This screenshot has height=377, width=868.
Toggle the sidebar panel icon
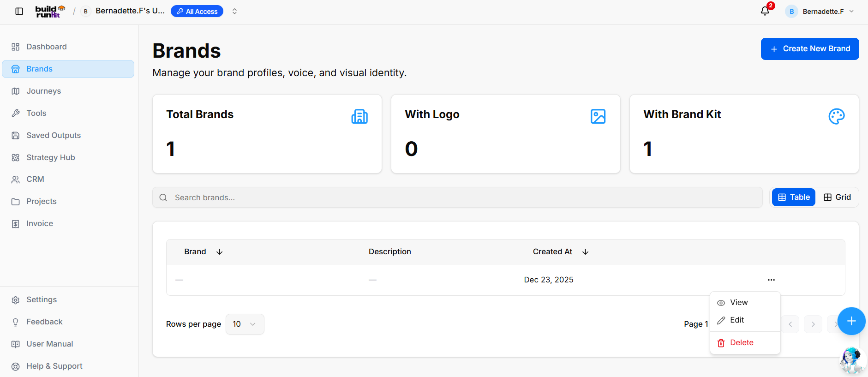click(x=19, y=12)
